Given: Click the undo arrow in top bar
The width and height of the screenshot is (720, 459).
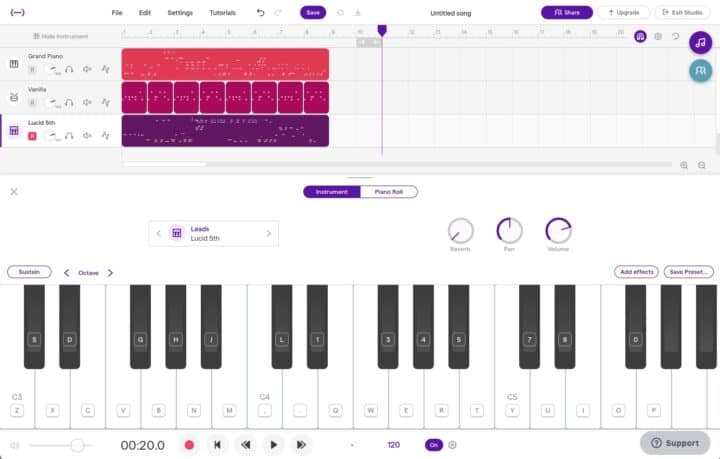Looking at the screenshot, I should [261, 13].
